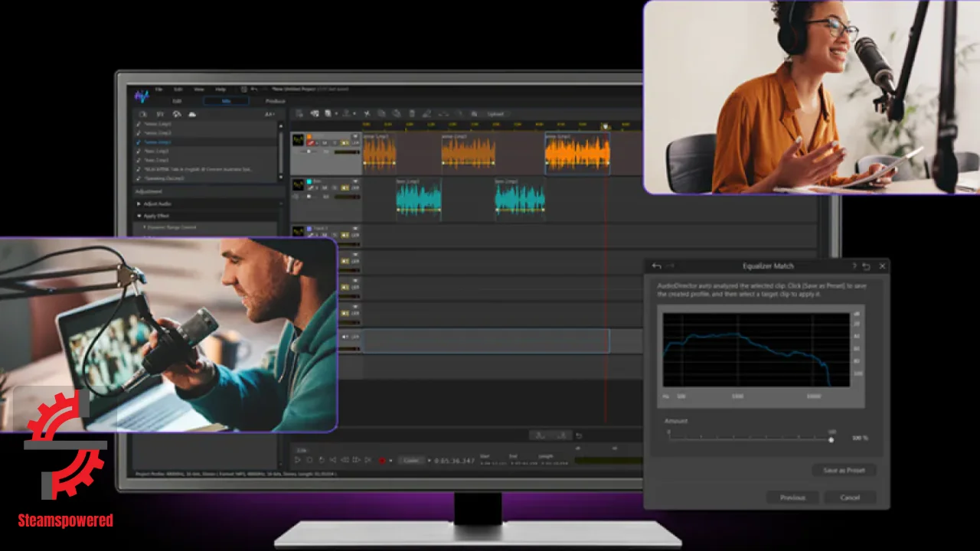Viewport: 980px width, 551px height.
Task: Mute the orange voice track
Action: (325, 143)
